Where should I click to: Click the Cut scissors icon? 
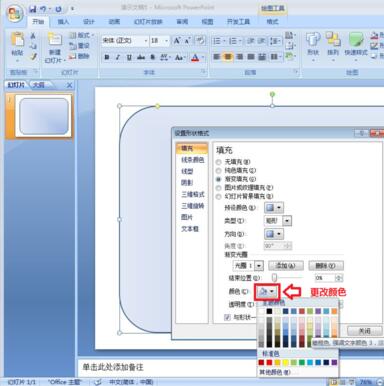33,36
